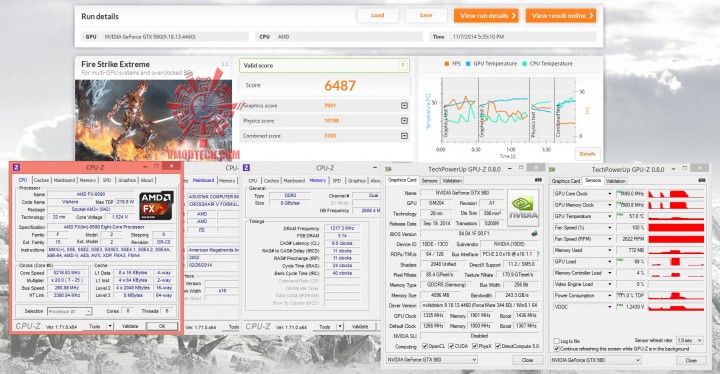
Task: Open GPU Load sensor dropdown
Action: pos(610,261)
